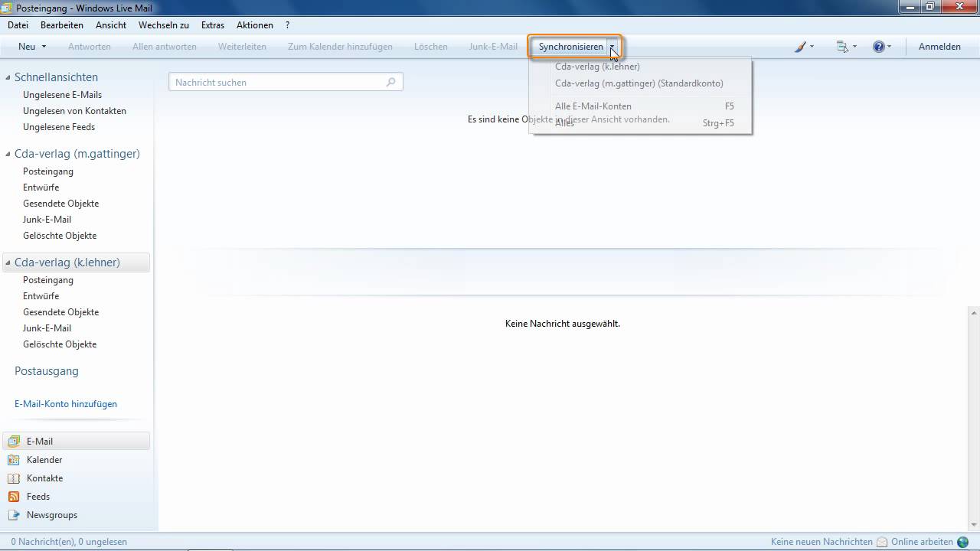980x551 pixels.
Task: Open the Datei menu
Action: [18, 25]
